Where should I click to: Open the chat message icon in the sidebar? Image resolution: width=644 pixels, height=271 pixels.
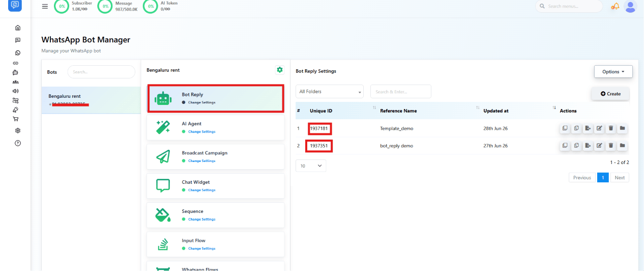18,40
